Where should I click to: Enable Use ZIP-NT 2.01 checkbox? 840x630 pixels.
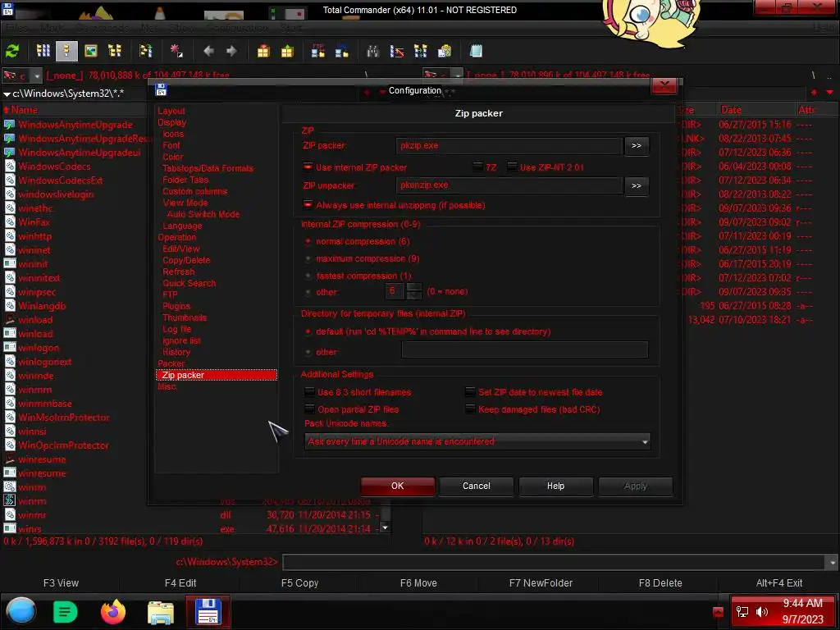[512, 167]
